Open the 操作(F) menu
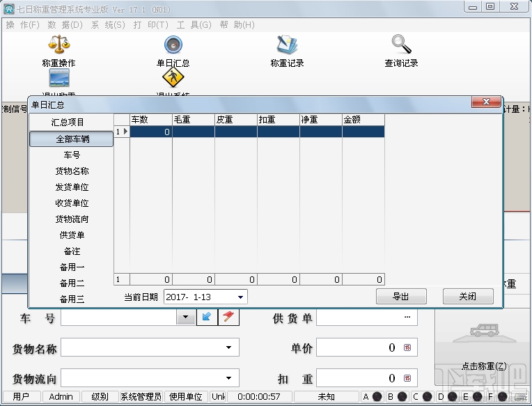532x406 pixels. pyautogui.click(x=23, y=25)
